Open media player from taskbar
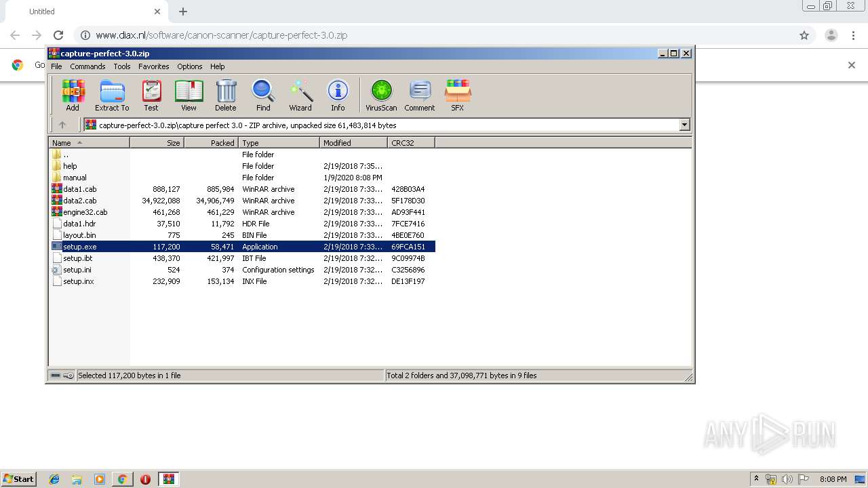 (x=100, y=479)
